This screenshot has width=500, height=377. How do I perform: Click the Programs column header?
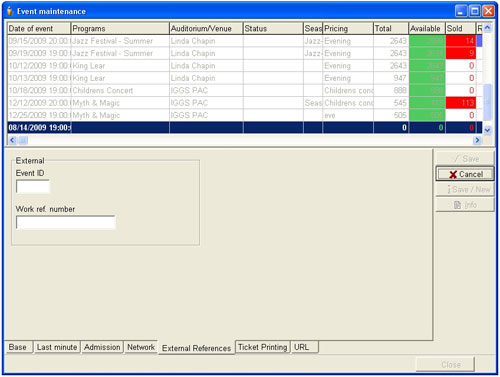(x=120, y=29)
